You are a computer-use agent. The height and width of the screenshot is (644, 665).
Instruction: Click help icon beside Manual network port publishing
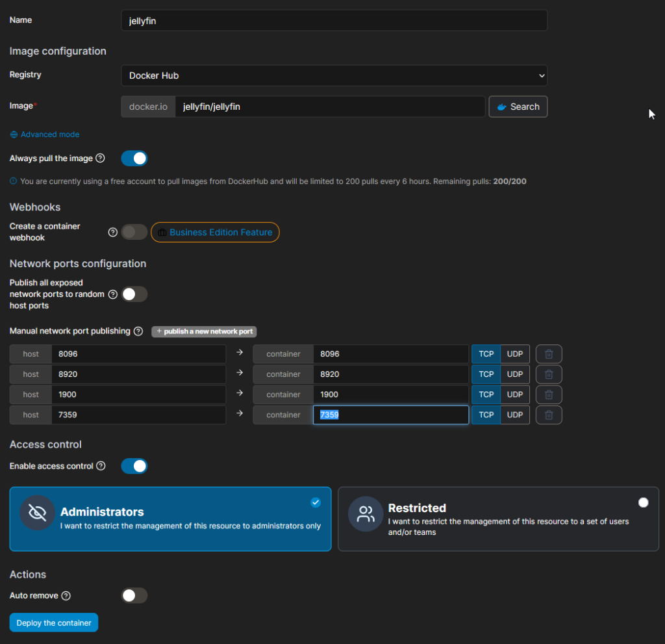point(138,331)
